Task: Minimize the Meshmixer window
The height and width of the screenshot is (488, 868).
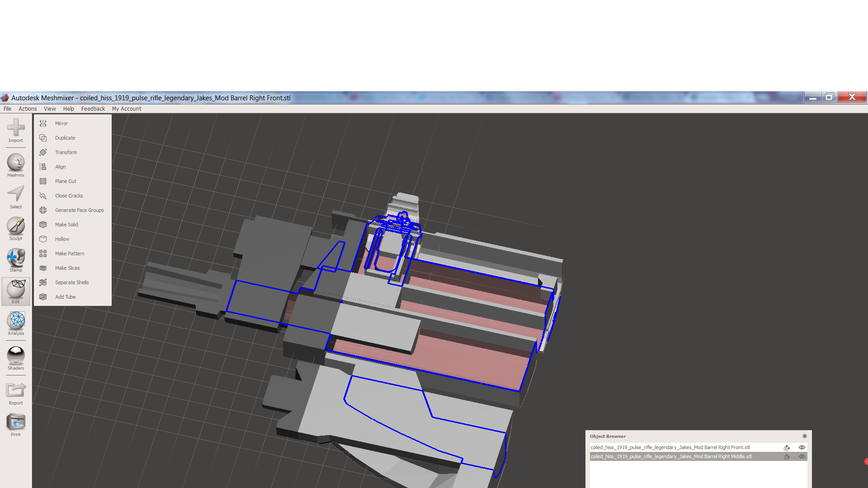Action: coord(813,97)
